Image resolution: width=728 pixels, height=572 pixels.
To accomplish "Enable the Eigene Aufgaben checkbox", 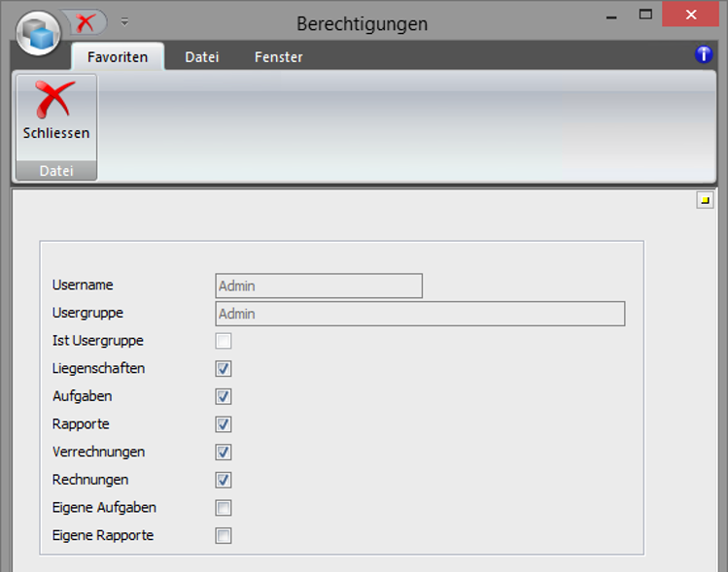I will pos(224,507).
